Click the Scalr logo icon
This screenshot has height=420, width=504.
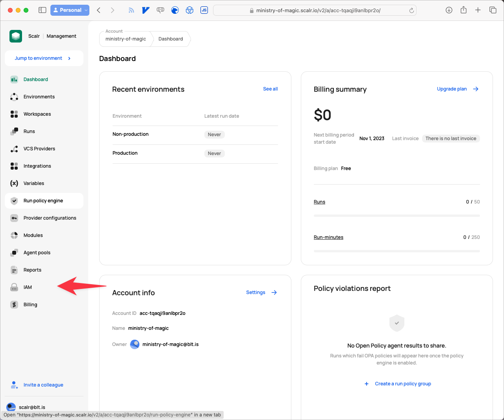(16, 36)
